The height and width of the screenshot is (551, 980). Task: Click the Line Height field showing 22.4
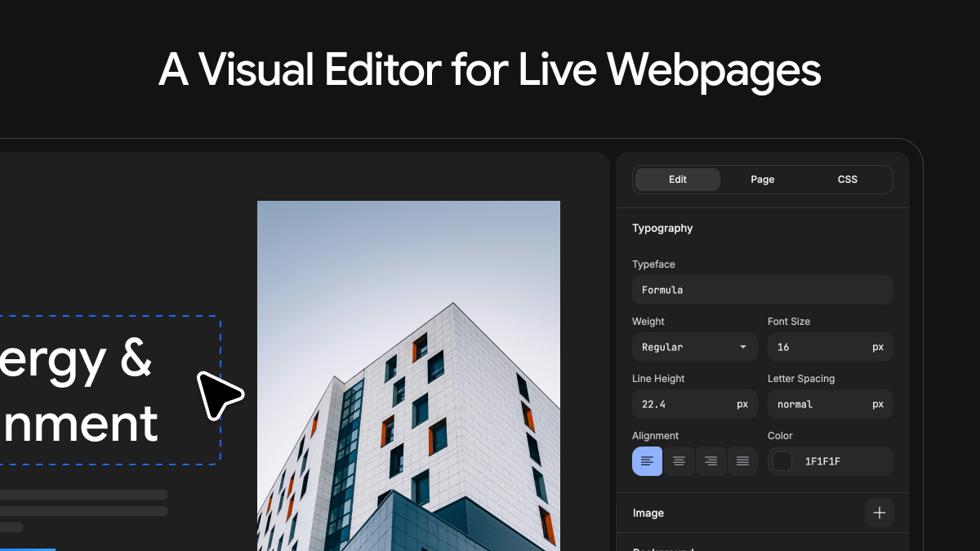click(x=695, y=404)
